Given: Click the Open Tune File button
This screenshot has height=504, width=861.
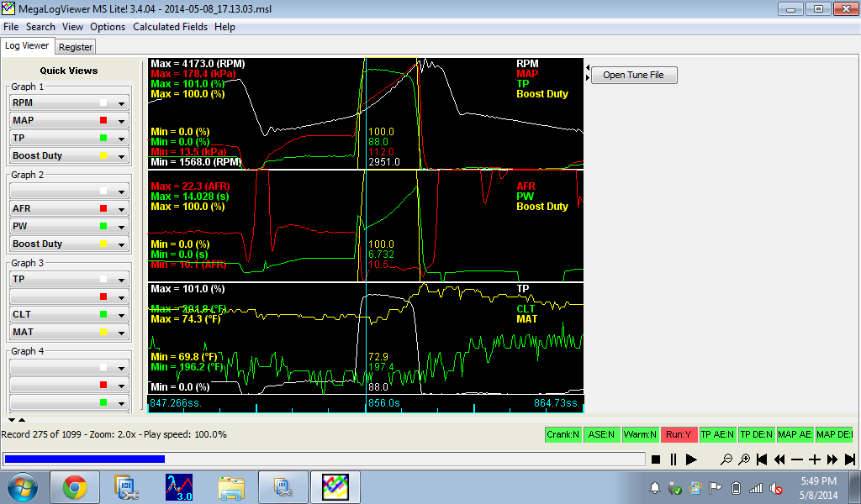Looking at the screenshot, I should 633,75.
